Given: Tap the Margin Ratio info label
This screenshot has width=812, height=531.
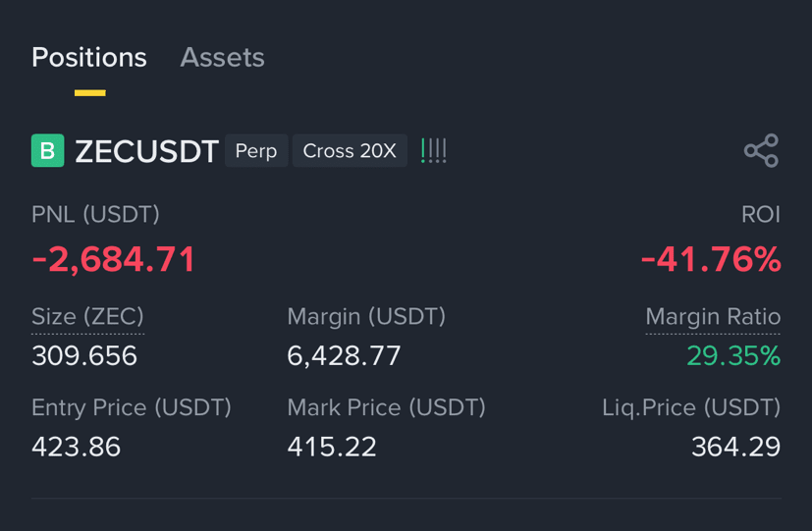Looking at the screenshot, I should point(713,317).
